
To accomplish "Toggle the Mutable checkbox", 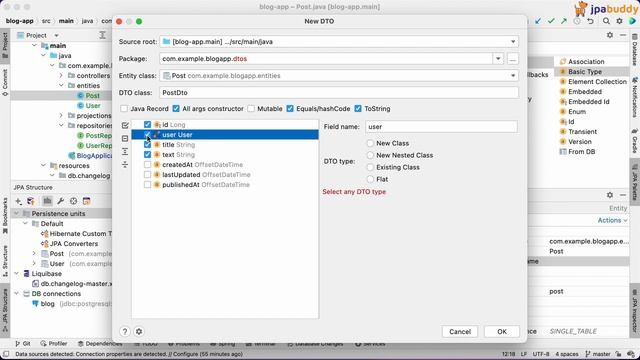I will click(251, 109).
